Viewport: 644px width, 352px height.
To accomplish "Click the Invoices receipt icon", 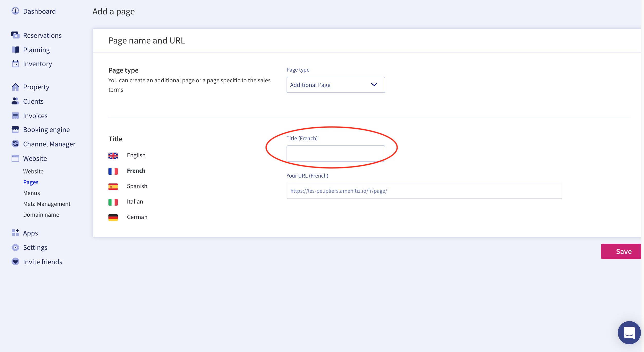I will (x=15, y=116).
